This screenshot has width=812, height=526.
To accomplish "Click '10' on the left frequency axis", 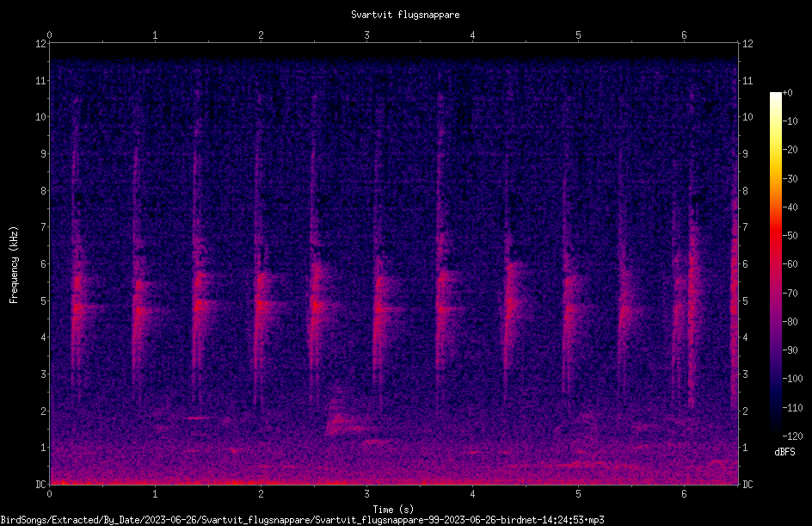I will pos(40,117).
